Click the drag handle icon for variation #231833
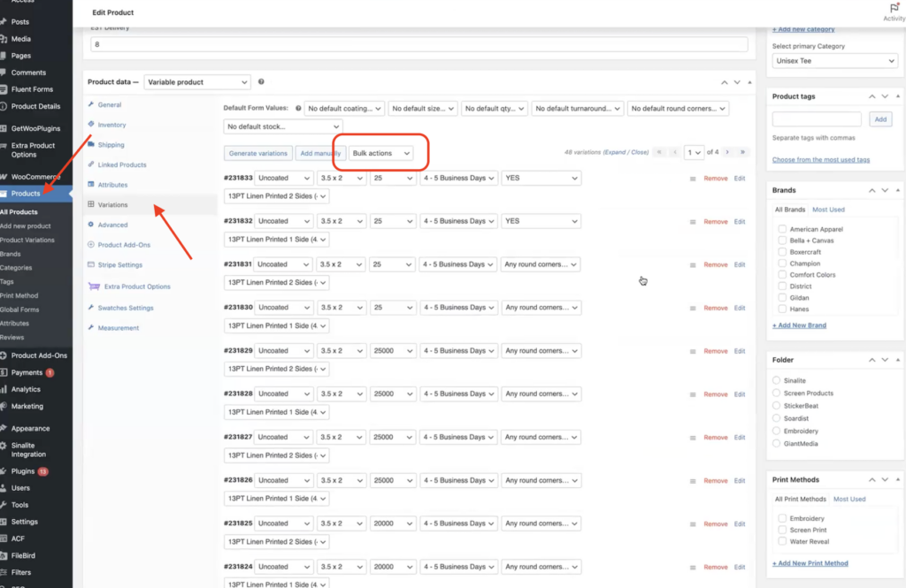Screen dimensions: 906x588 coord(693,179)
